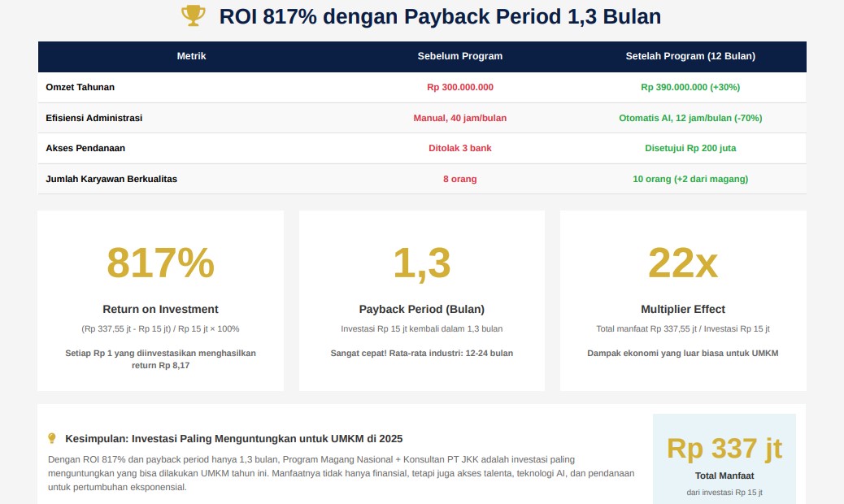Click the Rp 337 jt total value
The image size is (844, 504).
coord(724,448)
